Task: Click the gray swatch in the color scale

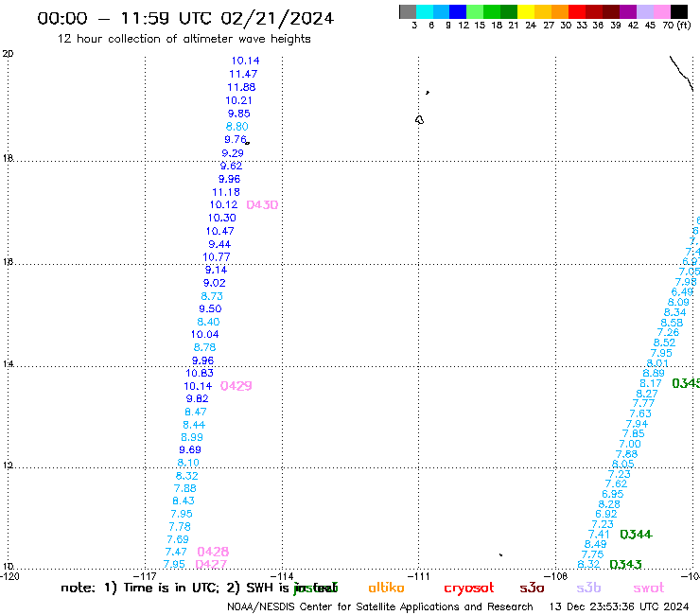Action: click(408, 11)
